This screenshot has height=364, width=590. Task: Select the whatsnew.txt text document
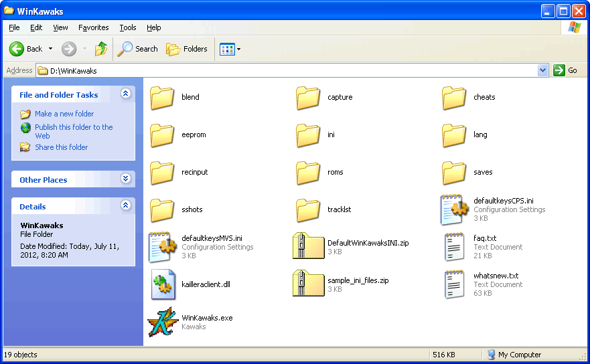click(x=454, y=284)
